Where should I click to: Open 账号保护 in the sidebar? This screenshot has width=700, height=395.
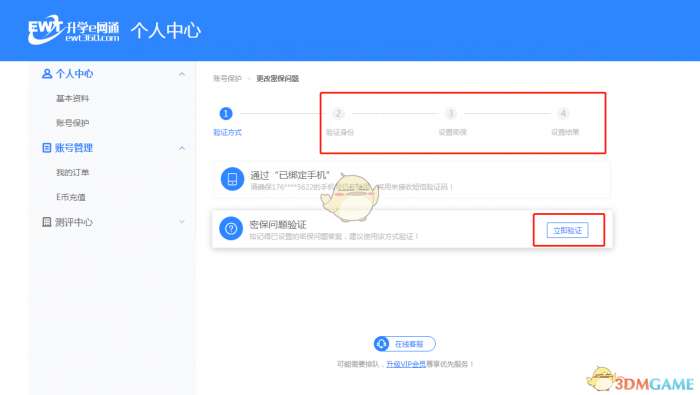pyautogui.click(x=72, y=123)
